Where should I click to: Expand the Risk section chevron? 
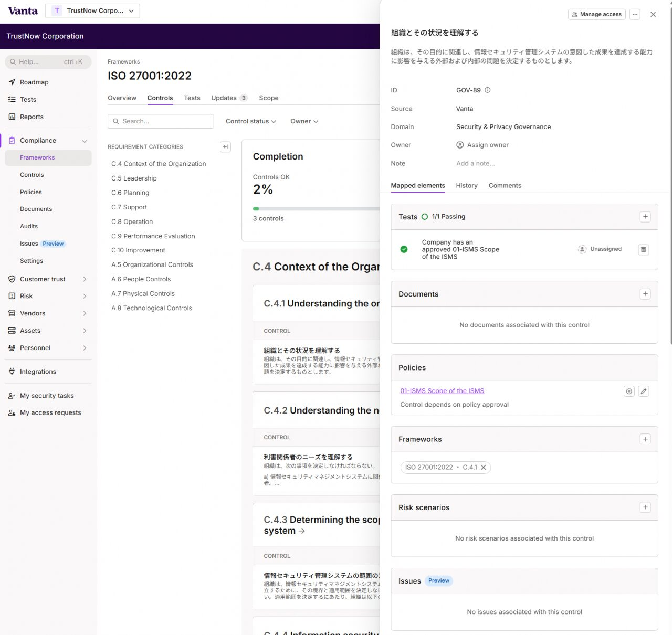click(85, 296)
